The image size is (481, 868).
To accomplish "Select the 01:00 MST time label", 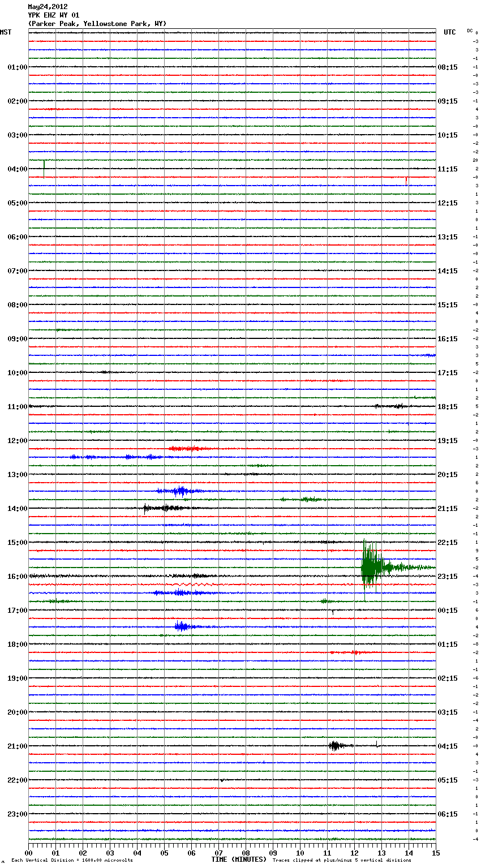I will point(17,67).
